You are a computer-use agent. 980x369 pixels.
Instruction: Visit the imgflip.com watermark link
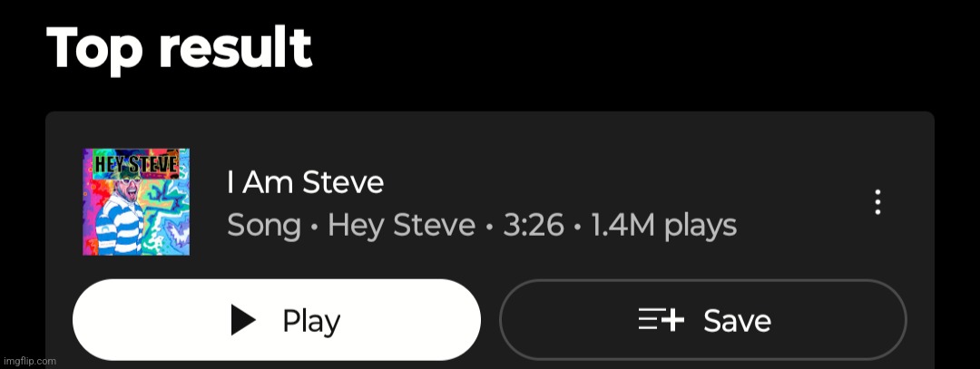29,361
